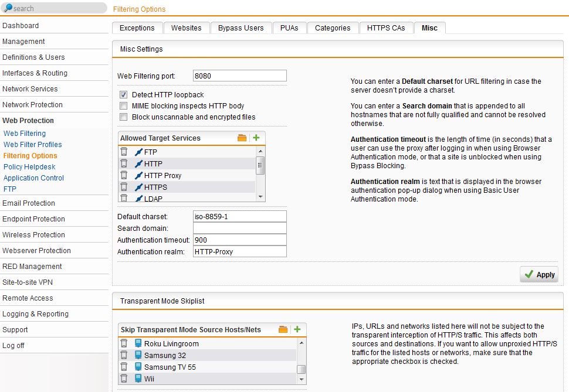The image size is (569, 392).
Task: Expand Network Protection section
Action: (x=54, y=105)
